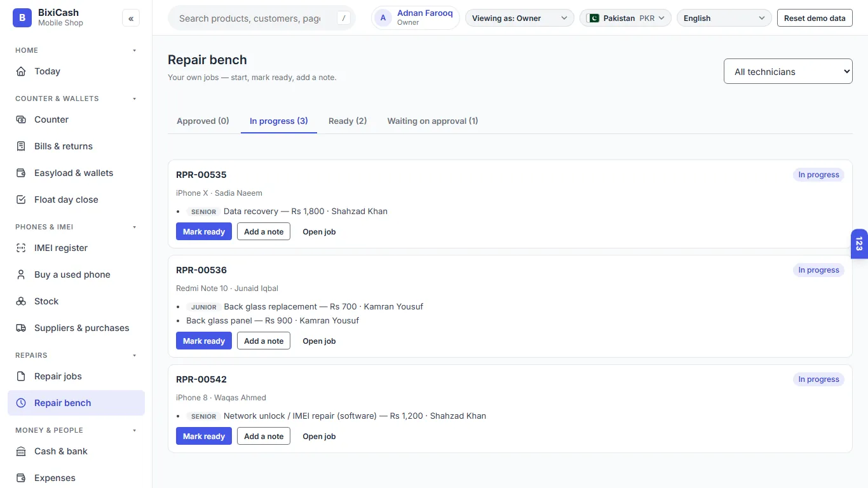Image resolution: width=868 pixels, height=488 pixels.
Task: Click the Counter sidebar icon
Action: [21, 119]
